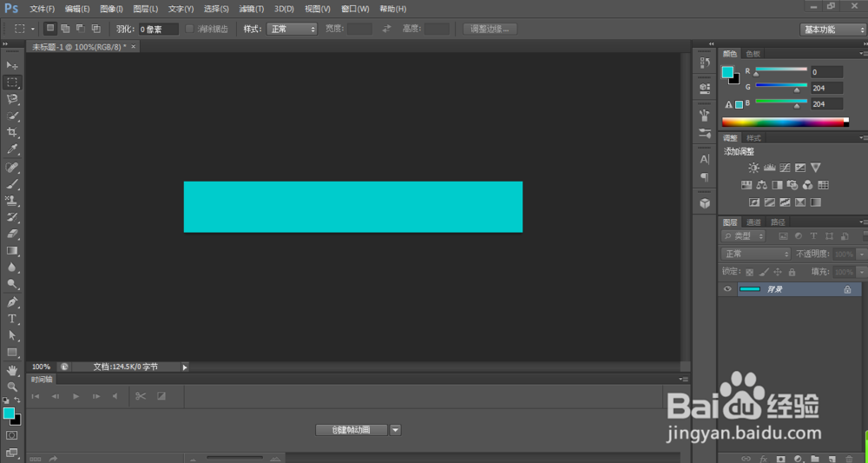
Task: Select the Horizontal Type tool
Action: pyautogui.click(x=12, y=319)
